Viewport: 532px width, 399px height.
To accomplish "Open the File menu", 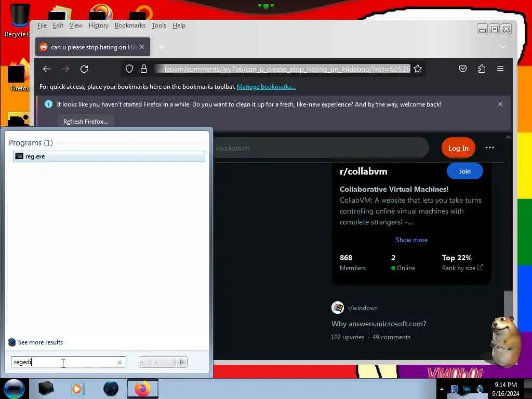I will click(x=42, y=25).
